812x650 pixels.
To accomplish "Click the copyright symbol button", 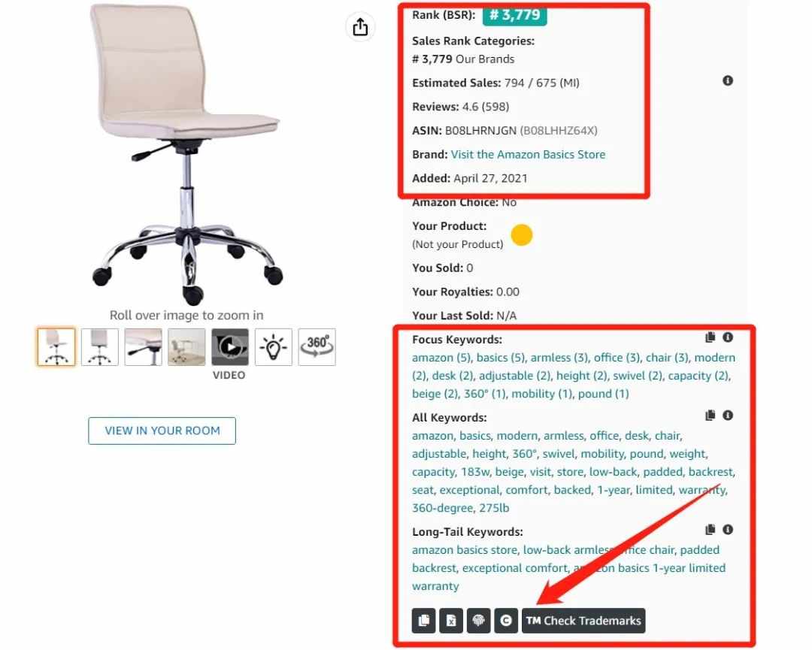I will tap(506, 621).
